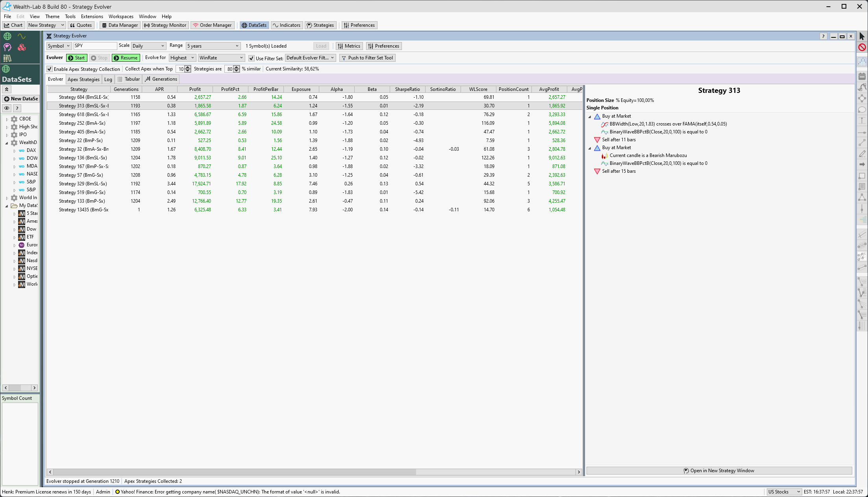Screen dimensions: 868x497
Task: Select triangle drawing tool
Action: (862, 198)
